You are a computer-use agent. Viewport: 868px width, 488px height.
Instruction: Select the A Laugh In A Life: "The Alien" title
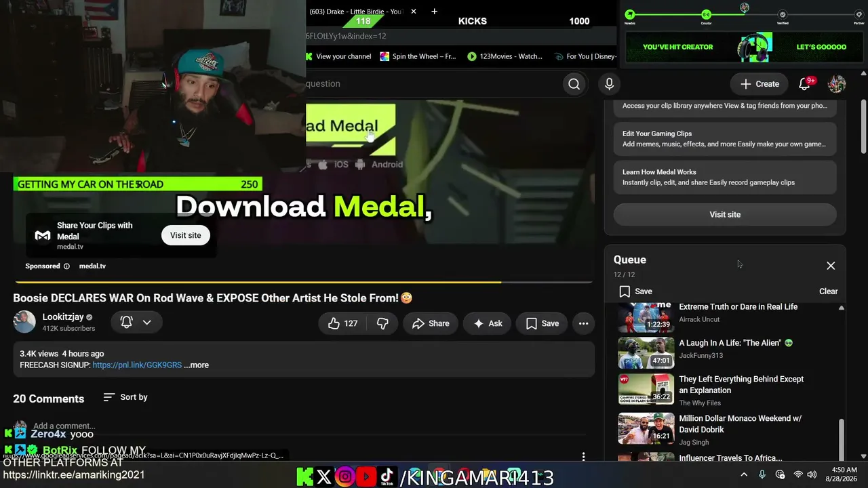pos(735,343)
